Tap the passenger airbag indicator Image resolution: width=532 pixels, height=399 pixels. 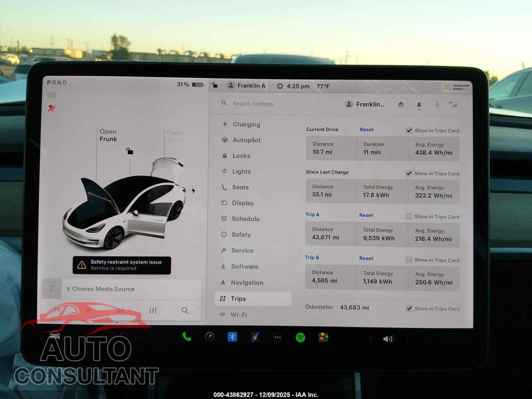tap(456, 87)
